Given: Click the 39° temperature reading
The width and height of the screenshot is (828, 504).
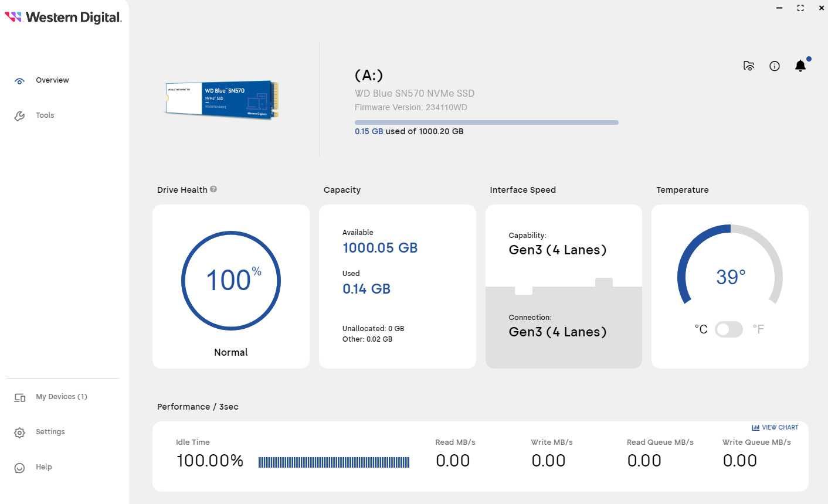Looking at the screenshot, I should tap(731, 277).
